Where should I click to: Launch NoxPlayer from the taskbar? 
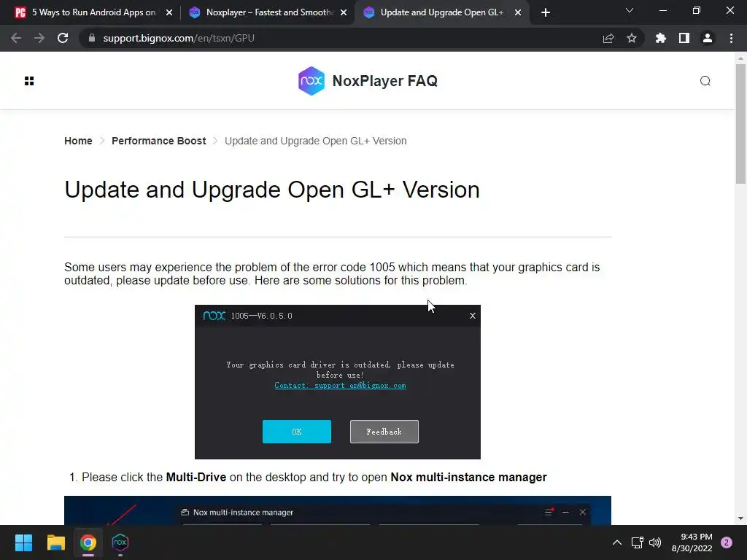(x=120, y=542)
